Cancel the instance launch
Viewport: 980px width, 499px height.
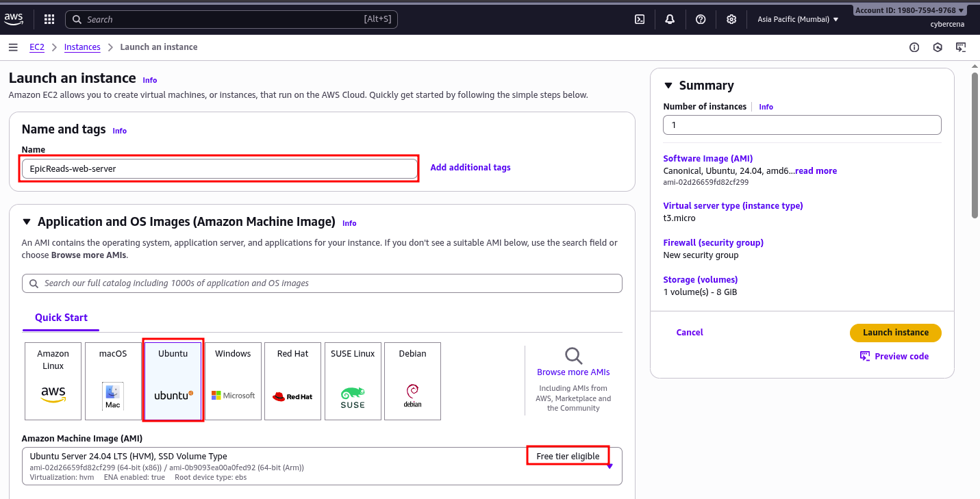pos(690,333)
